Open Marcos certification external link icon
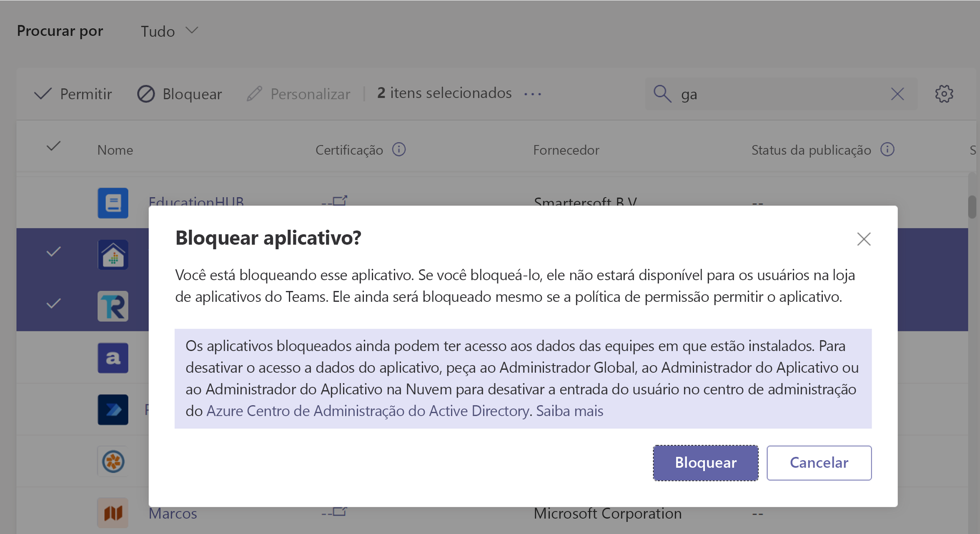This screenshot has width=980, height=534. pyautogui.click(x=340, y=511)
